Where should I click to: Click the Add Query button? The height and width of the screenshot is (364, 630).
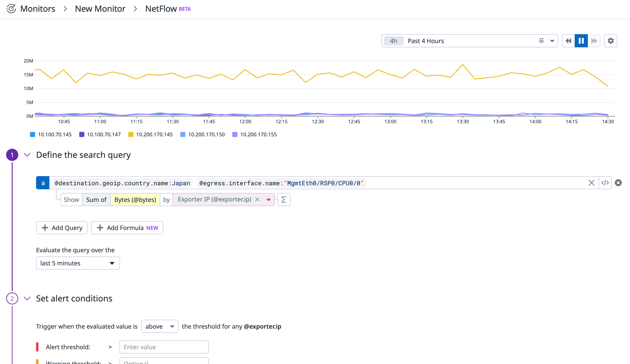(x=61, y=228)
